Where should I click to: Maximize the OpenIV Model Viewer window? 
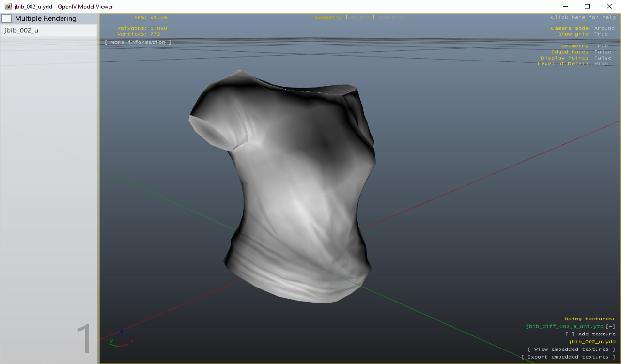587,6
